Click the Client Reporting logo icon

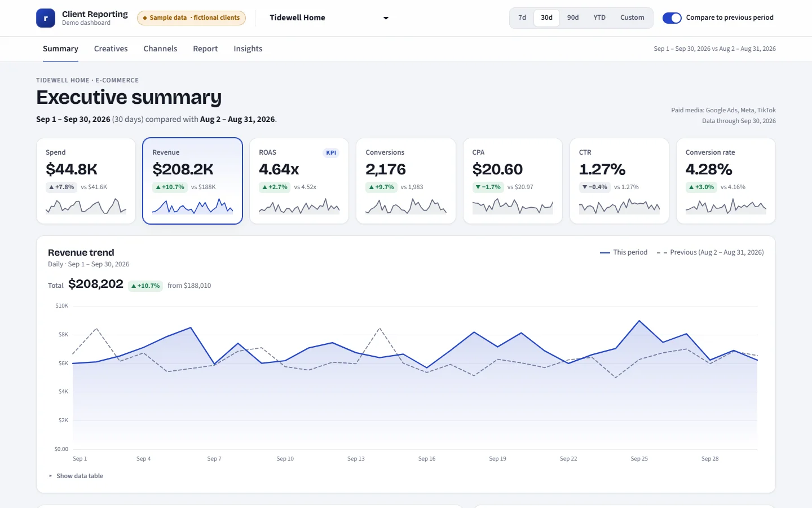[46, 18]
